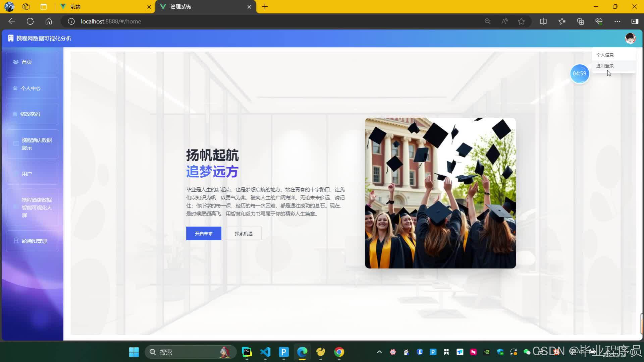Toggle the split screen browser button
The height and width of the screenshot is (362, 644).
click(x=543, y=21)
